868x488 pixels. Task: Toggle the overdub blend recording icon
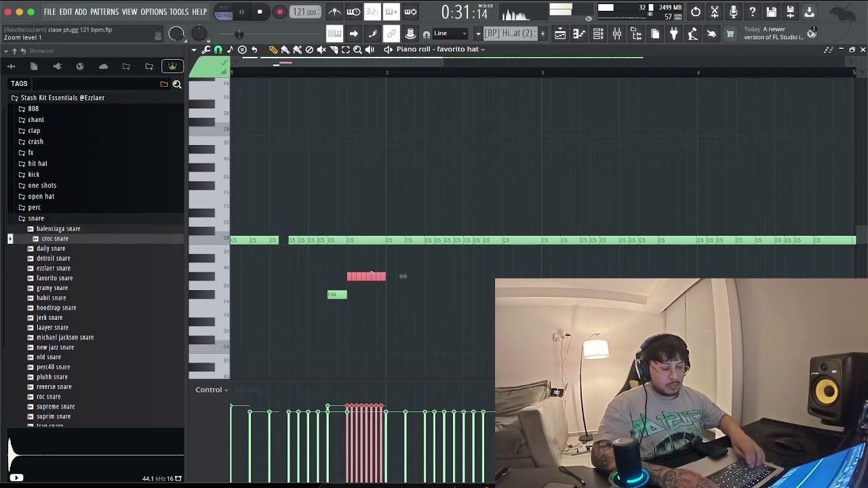pyautogui.click(x=391, y=12)
